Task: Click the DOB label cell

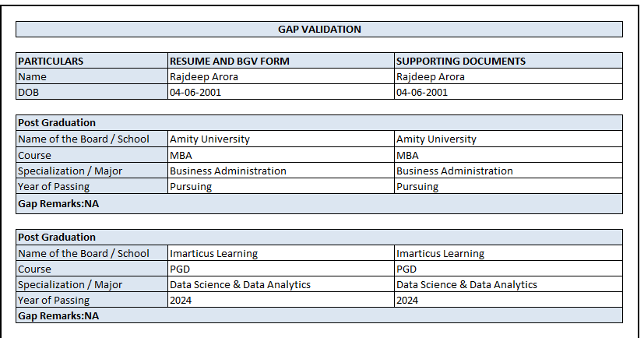Action: click(x=92, y=92)
